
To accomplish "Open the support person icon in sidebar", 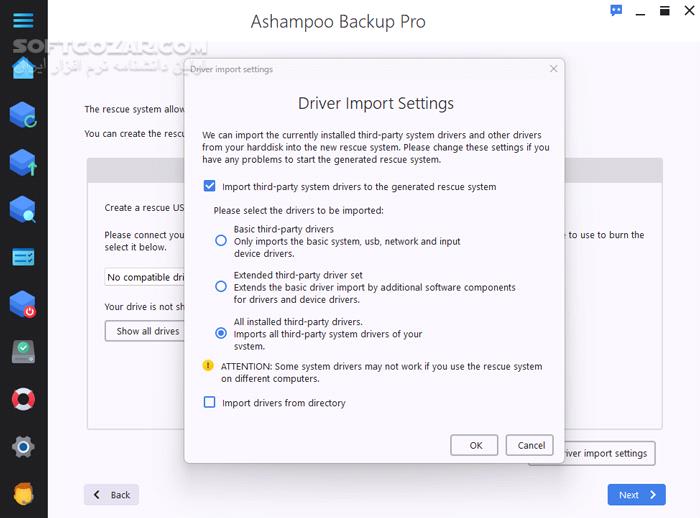I will point(23,494).
